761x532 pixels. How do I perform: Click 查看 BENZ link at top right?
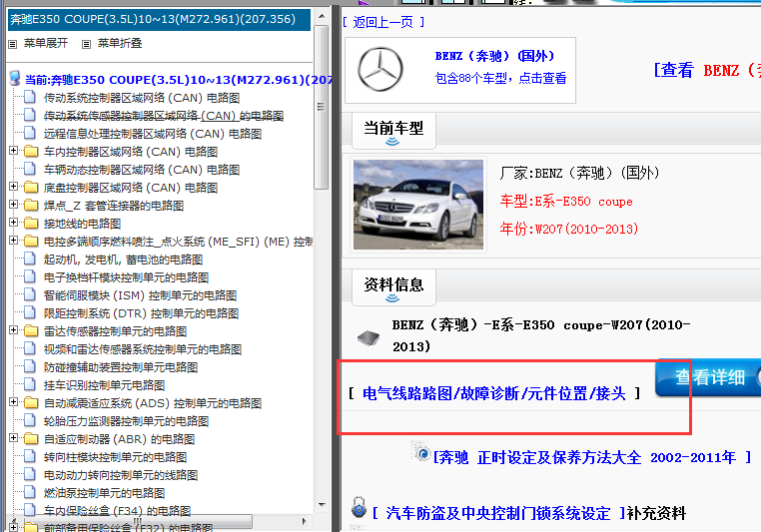[x=707, y=71]
